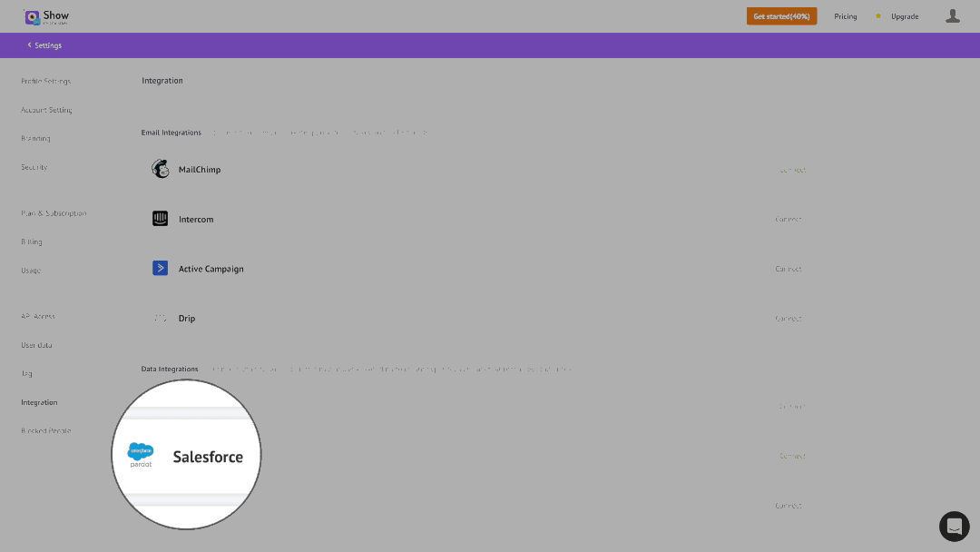The width and height of the screenshot is (980, 552).
Task: Click the Active Campaign arrow logo
Action: (160, 268)
